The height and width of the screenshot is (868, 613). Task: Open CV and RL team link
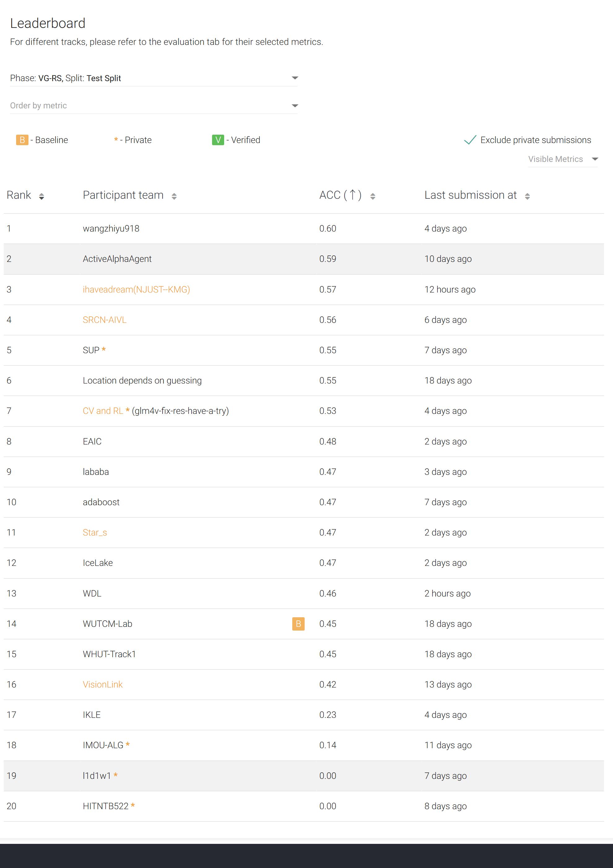[x=103, y=411]
